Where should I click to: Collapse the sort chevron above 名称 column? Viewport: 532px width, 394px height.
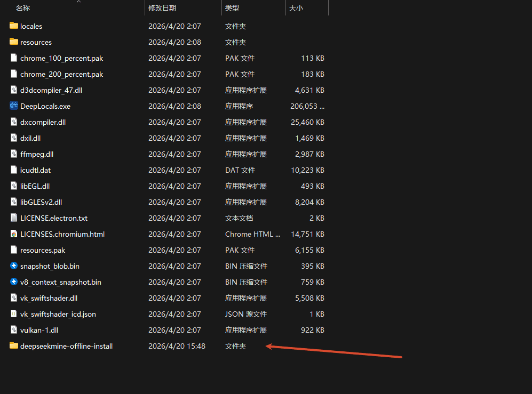79,3
